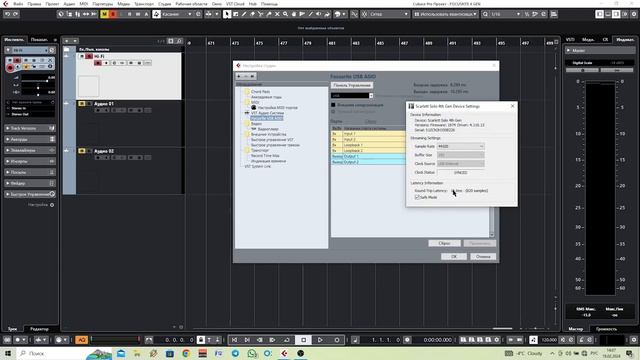
Task: Select the Draw pencil tool
Action: point(244,14)
